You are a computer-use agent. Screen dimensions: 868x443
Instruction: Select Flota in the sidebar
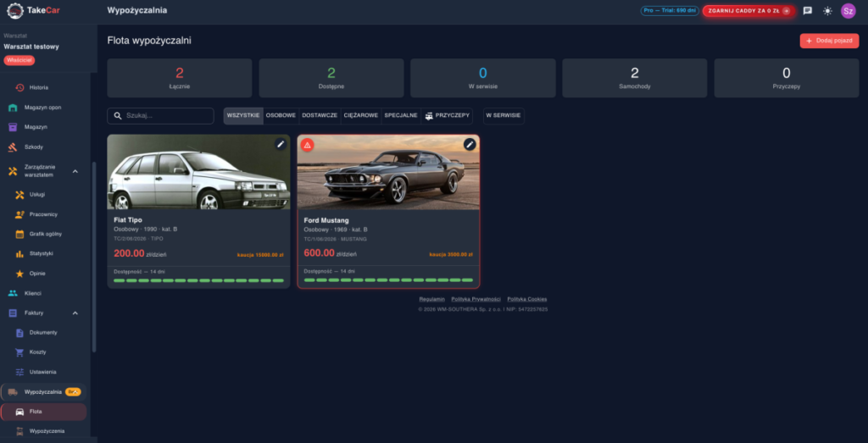tap(44, 412)
